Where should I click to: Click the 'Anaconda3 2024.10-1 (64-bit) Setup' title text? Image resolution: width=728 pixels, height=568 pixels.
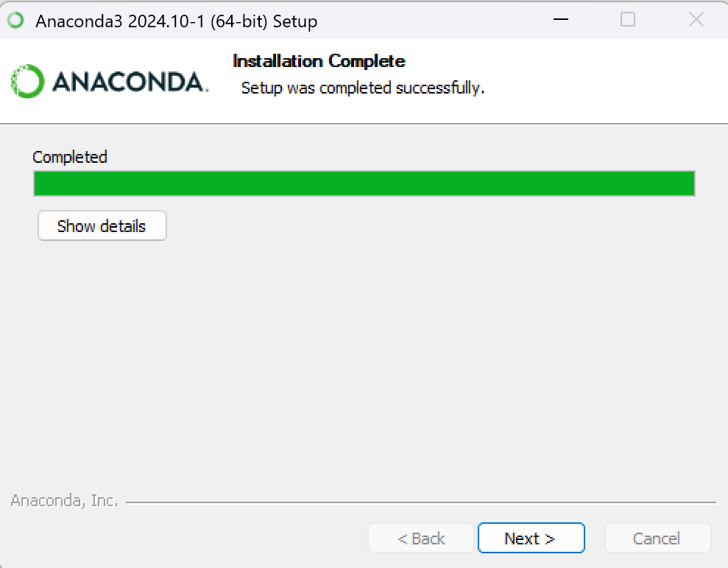[x=177, y=21]
